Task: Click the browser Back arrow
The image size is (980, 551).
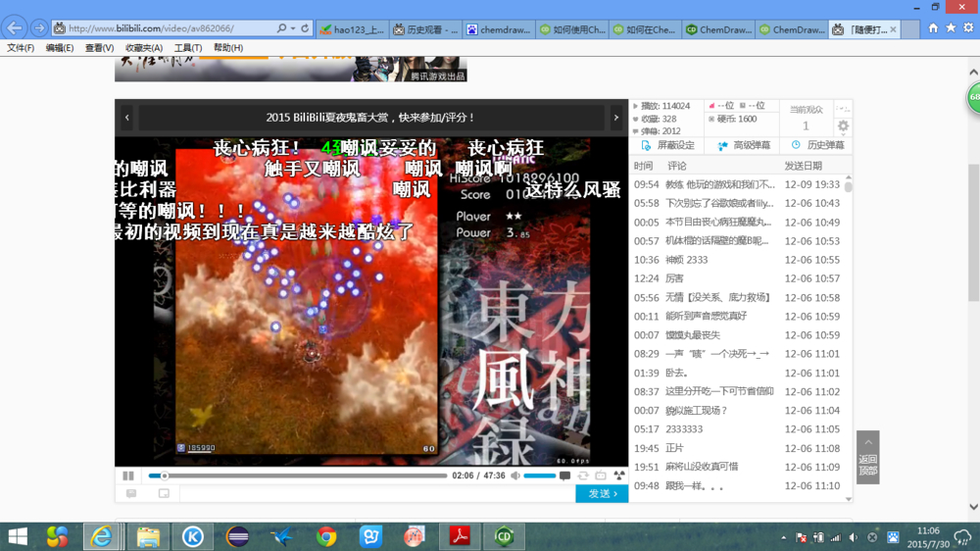Action: click(15, 27)
